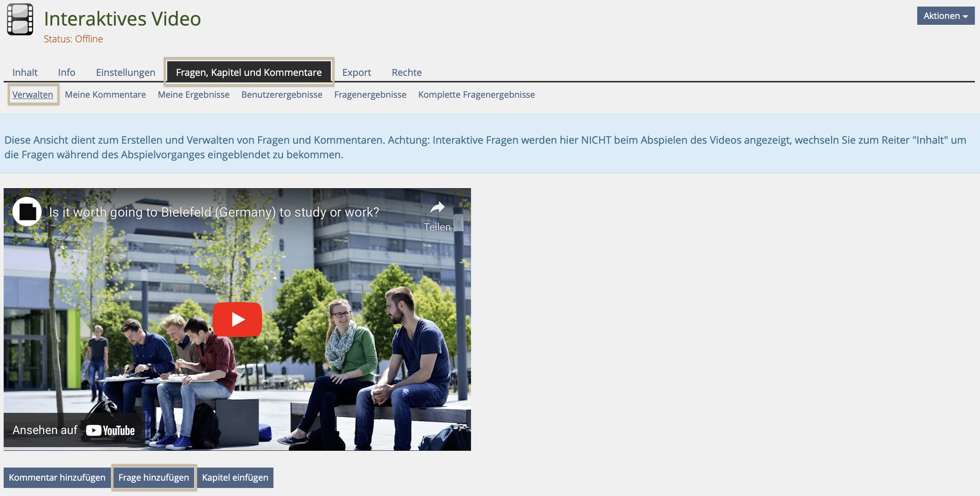The width and height of the screenshot is (980, 496).
Task: Click the round channel avatar icon
Action: tap(27, 212)
